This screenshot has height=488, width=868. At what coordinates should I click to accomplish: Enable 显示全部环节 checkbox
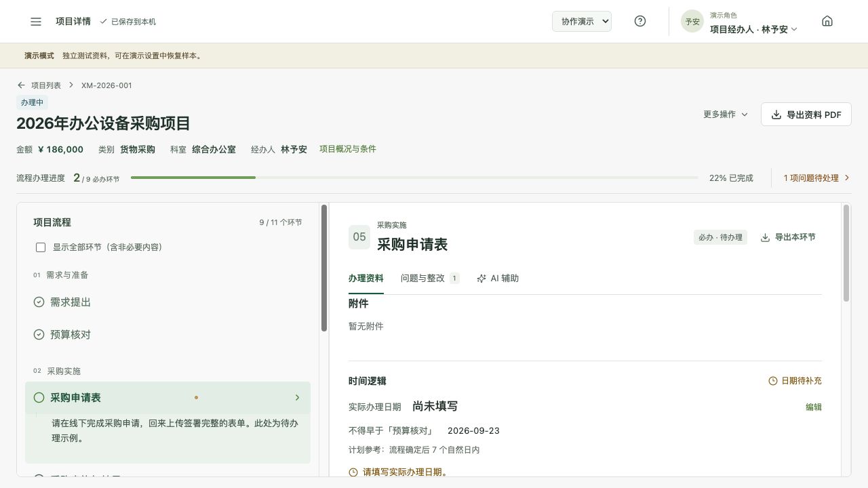(41, 247)
